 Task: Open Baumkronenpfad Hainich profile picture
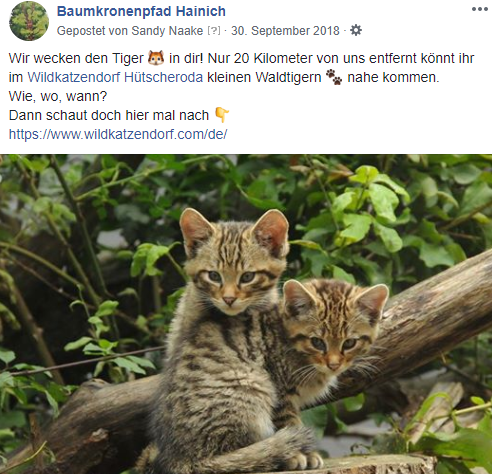[x=29, y=21]
